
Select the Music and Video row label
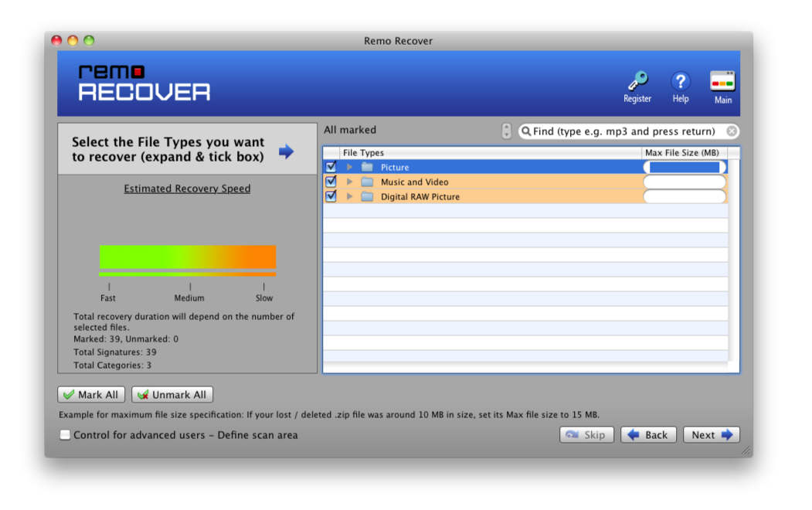click(x=414, y=182)
